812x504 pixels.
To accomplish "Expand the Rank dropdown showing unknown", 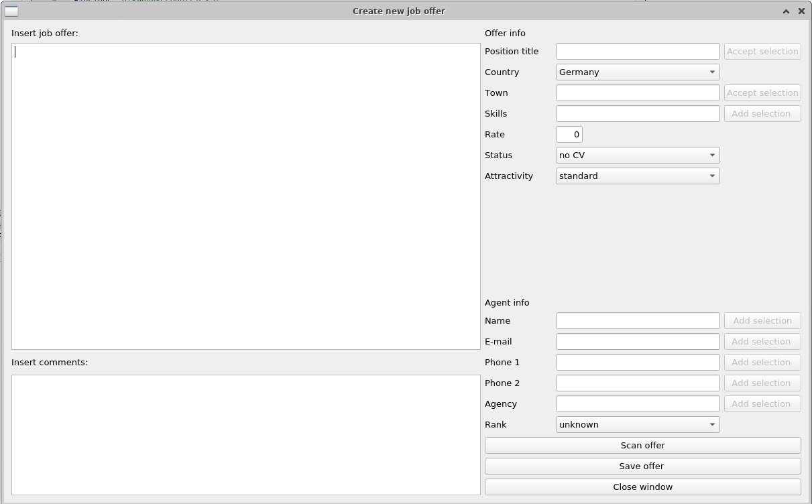I will click(x=637, y=424).
